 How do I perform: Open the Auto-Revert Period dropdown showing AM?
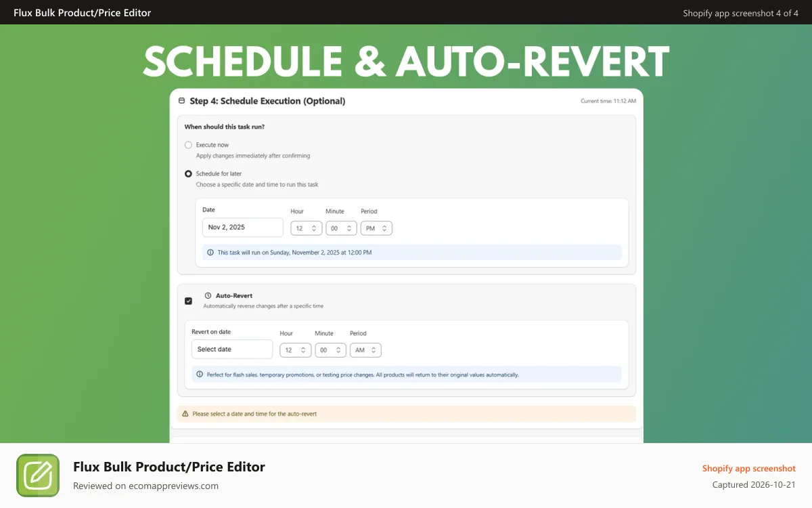click(x=365, y=350)
